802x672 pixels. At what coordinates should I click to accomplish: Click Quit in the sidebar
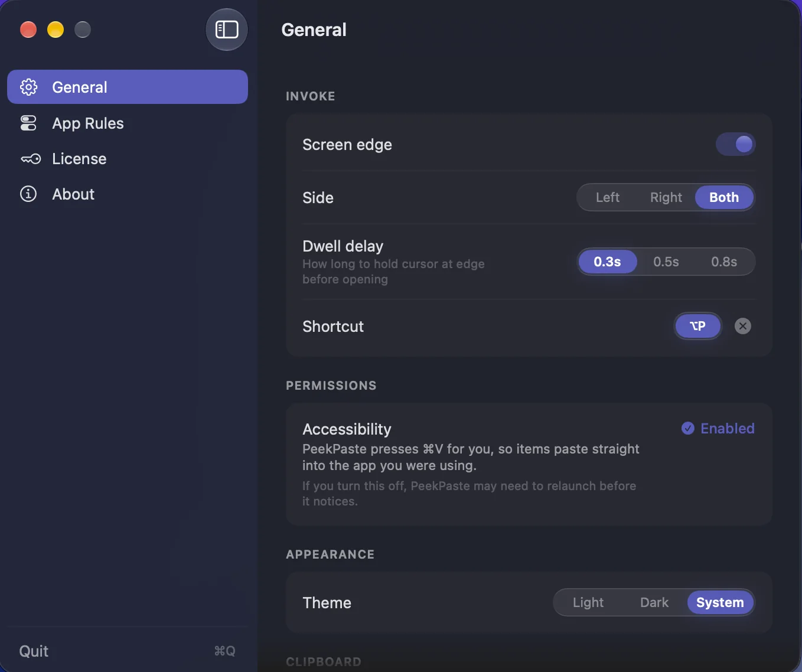tap(34, 651)
